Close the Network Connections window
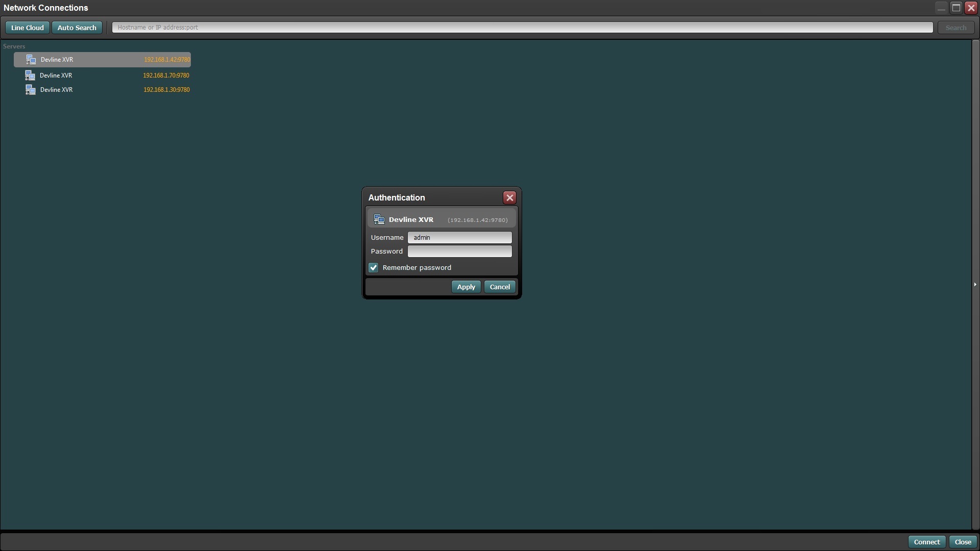This screenshot has height=551, width=980. 971,8
